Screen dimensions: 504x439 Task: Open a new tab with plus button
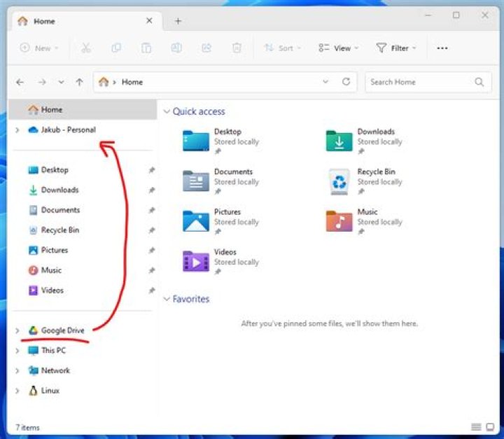pyautogui.click(x=178, y=21)
